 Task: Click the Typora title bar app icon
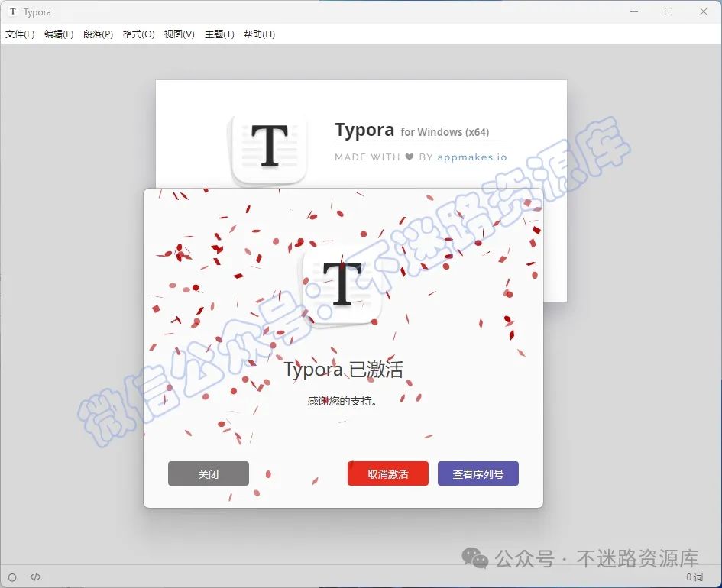(13, 11)
